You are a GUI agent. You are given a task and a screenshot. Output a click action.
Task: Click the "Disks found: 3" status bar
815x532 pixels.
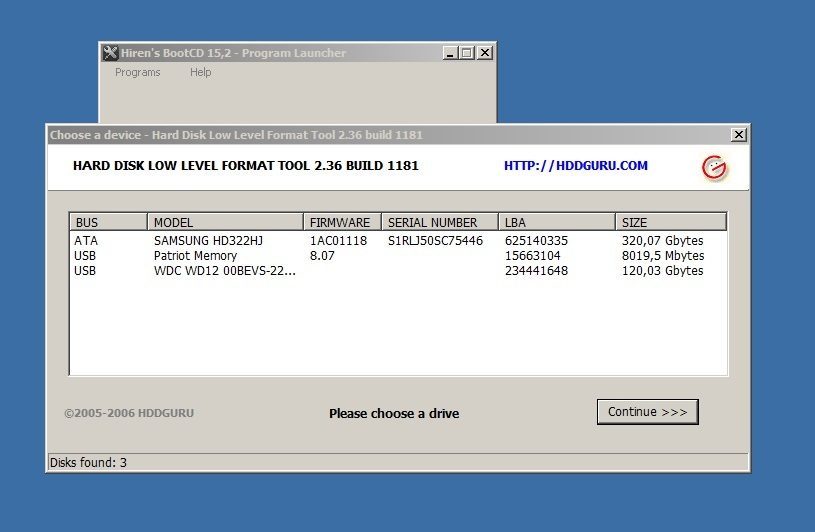click(398, 462)
